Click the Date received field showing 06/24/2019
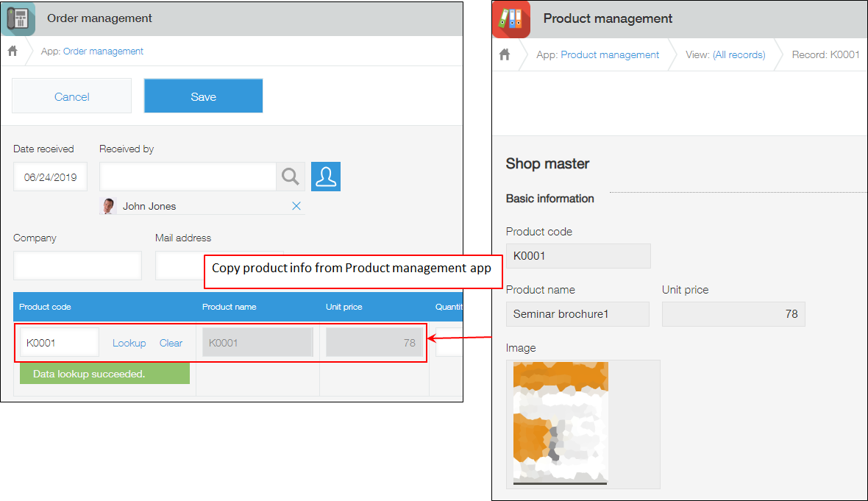The image size is (868, 501). (x=50, y=177)
